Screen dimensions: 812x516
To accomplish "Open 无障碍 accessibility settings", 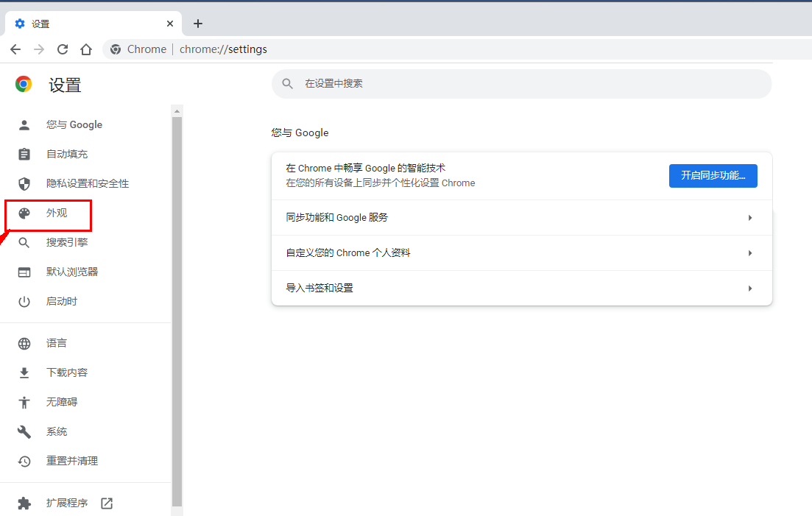I will coord(62,403).
